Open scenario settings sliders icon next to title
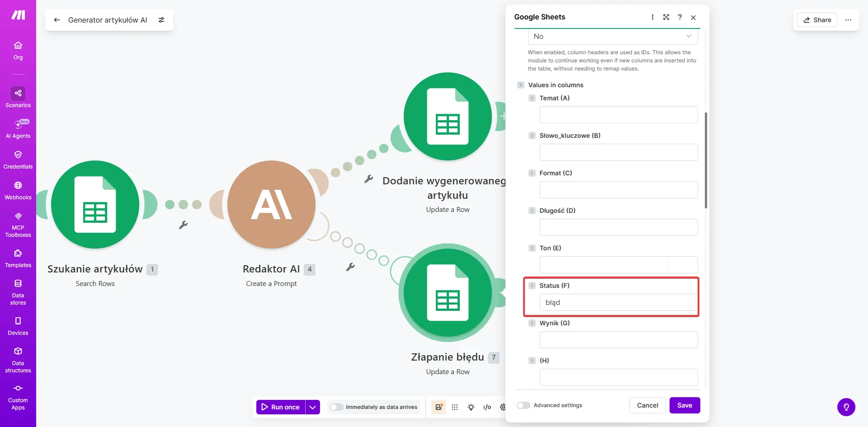This screenshot has height=427, width=868. (x=161, y=20)
